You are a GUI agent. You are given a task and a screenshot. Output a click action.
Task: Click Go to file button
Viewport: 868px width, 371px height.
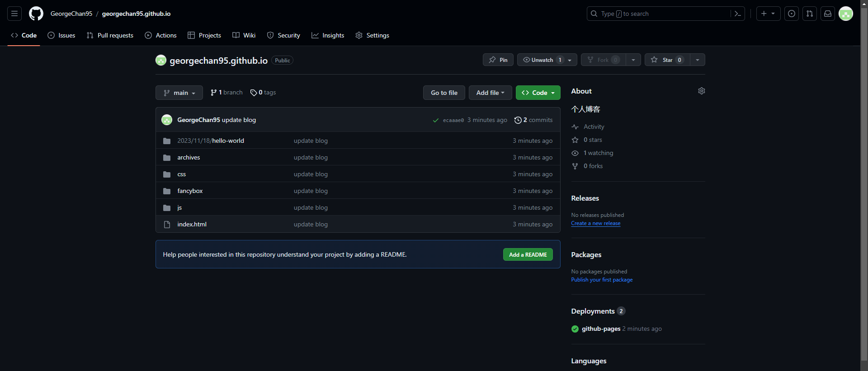444,93
